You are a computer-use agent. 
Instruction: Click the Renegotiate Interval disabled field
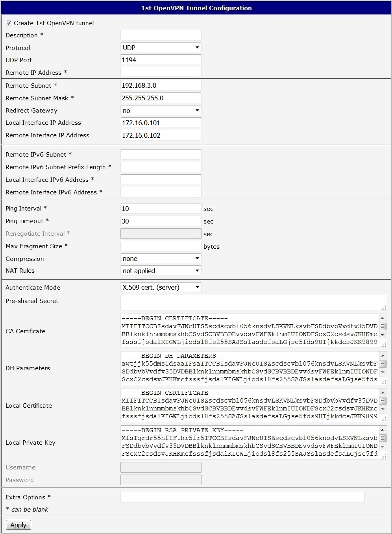pyautogui.click(x=161, y=234)
